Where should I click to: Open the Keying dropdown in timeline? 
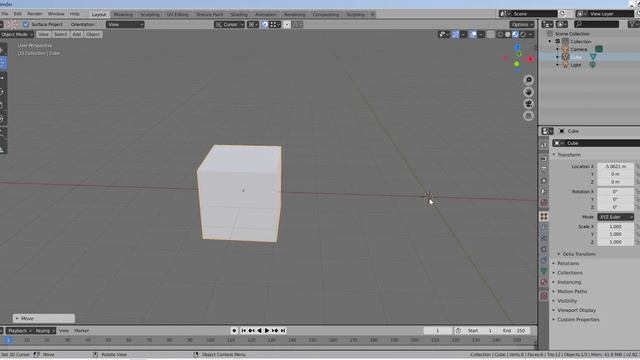point(44,331)
